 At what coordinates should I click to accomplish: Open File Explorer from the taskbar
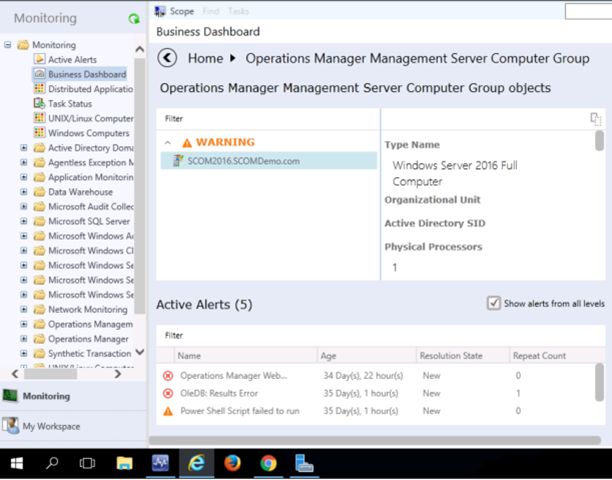click(x=125, y=464)
